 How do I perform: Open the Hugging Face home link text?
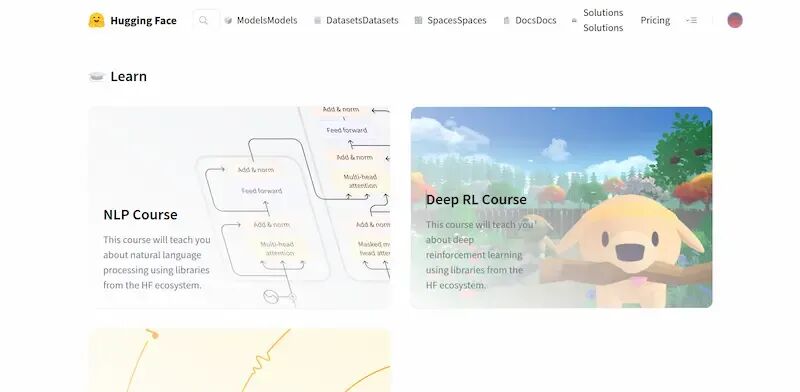tap(143, 20)
